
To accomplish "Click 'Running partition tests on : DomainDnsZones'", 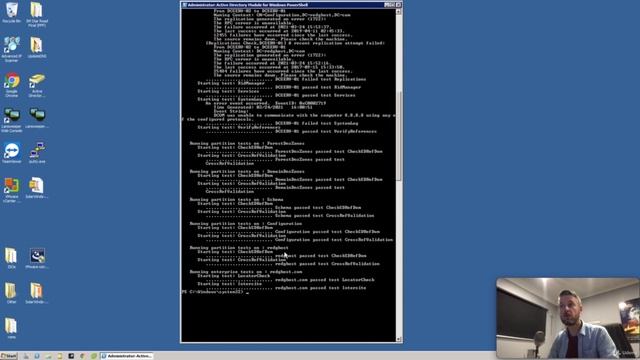I will 247,171.
